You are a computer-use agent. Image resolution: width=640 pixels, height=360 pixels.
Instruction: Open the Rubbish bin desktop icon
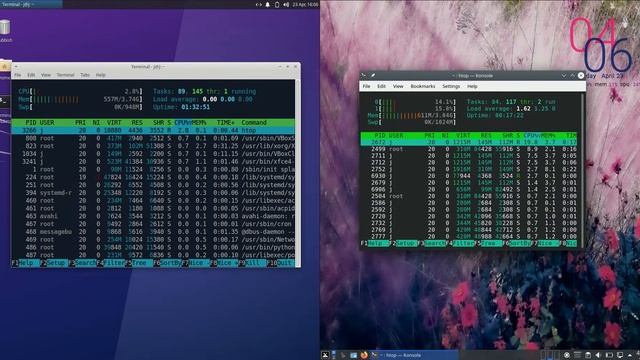pos(5,31)
